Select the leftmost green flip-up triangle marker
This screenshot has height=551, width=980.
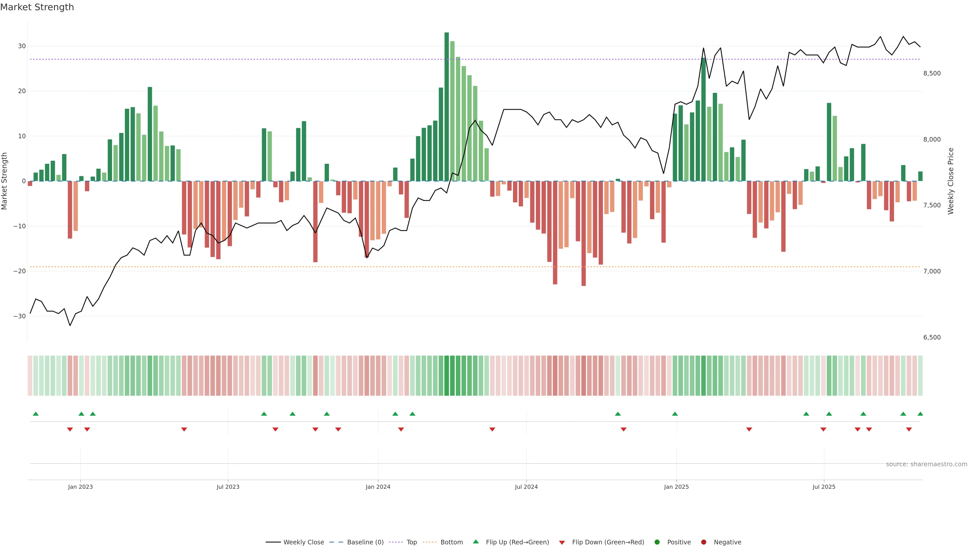pos(36,414)
